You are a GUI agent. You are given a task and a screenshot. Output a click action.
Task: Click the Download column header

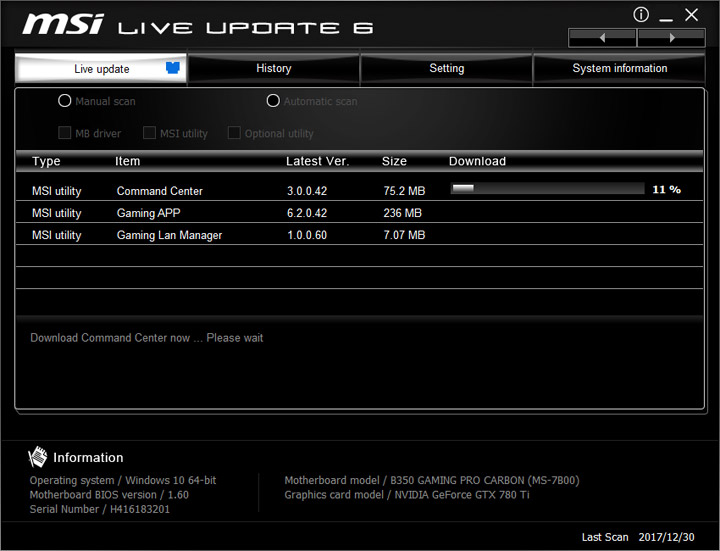tap(478, 161)
